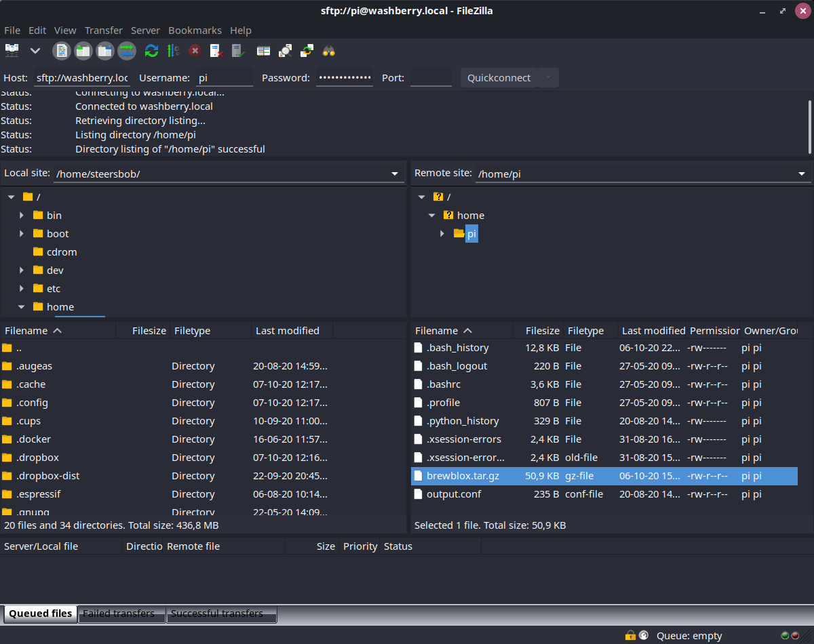Screen dimensions: 814x644
Task: Expand the boot folder in local tree
Action: point(22,233)
